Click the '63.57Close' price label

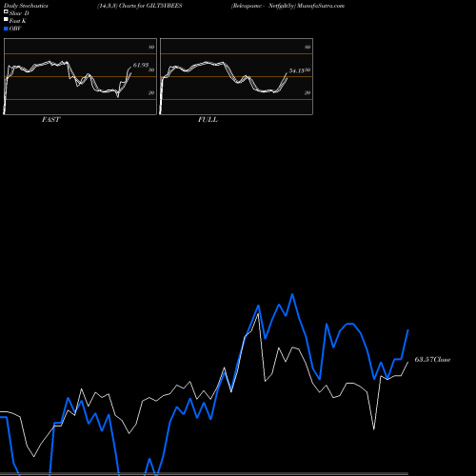tap(432, 360)
